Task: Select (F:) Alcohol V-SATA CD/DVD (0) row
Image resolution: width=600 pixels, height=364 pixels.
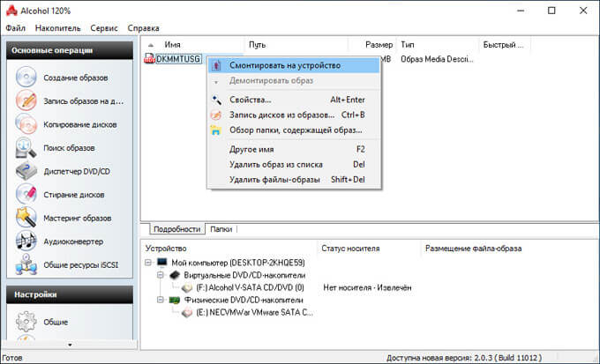Action: (x=250, y=287)
